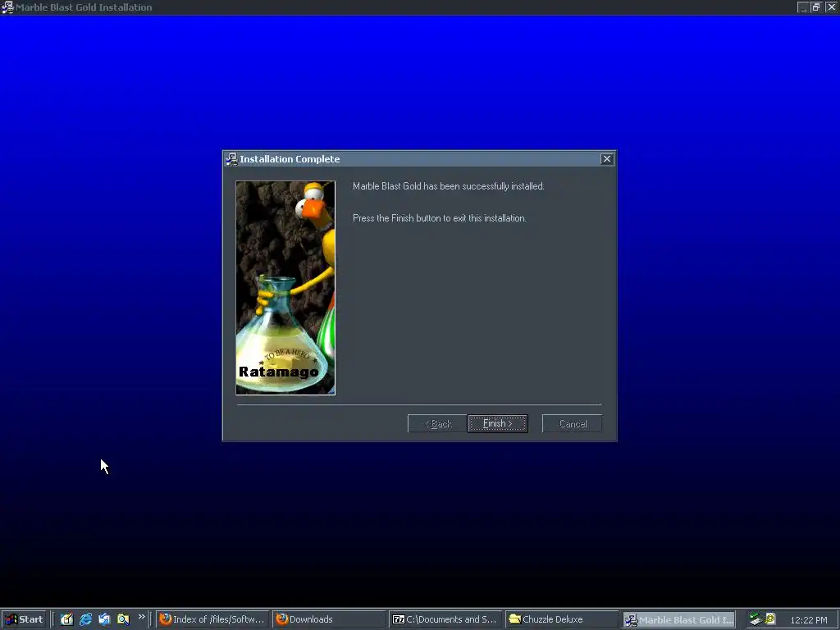
Task: Switch to the Firefox Downloads window
Action: (x=329, y=619)
